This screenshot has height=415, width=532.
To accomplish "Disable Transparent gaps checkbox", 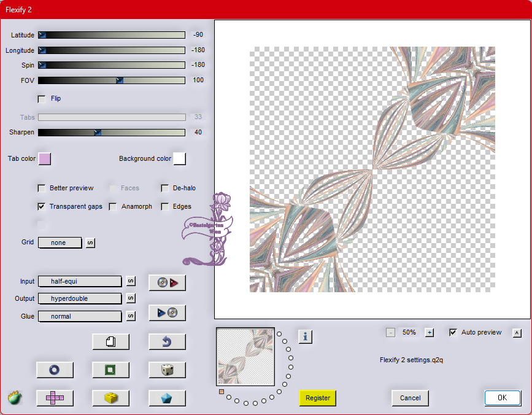I will [x=42, y=207].
